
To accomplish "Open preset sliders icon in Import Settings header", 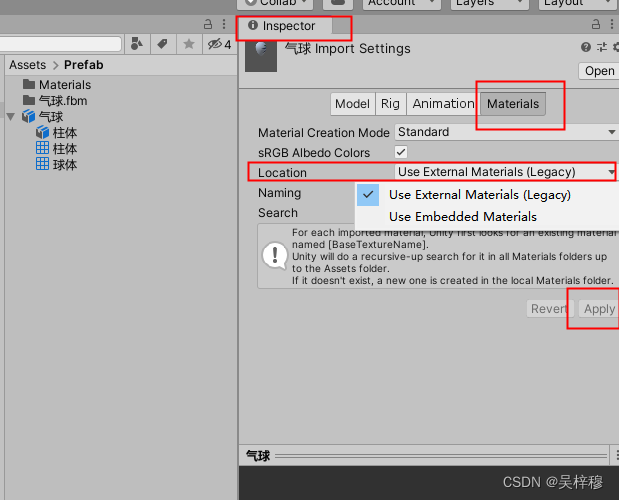I will [602, 47].
